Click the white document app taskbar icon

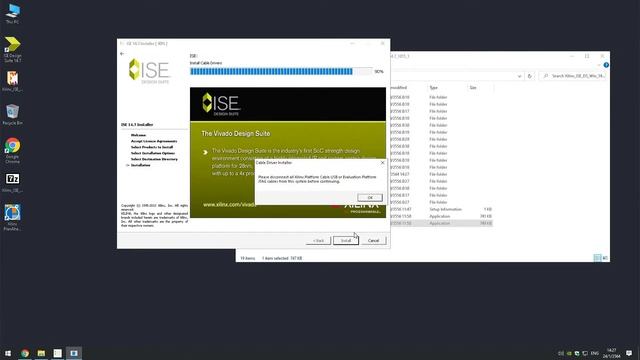click(58, 353)
